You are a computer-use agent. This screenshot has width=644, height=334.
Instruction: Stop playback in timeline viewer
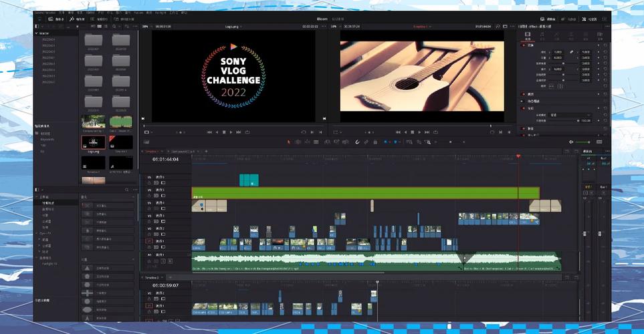(x=413, y=132)
